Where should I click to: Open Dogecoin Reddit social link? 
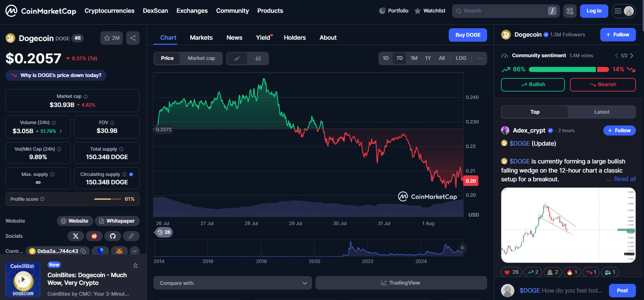tap(94, 236)
